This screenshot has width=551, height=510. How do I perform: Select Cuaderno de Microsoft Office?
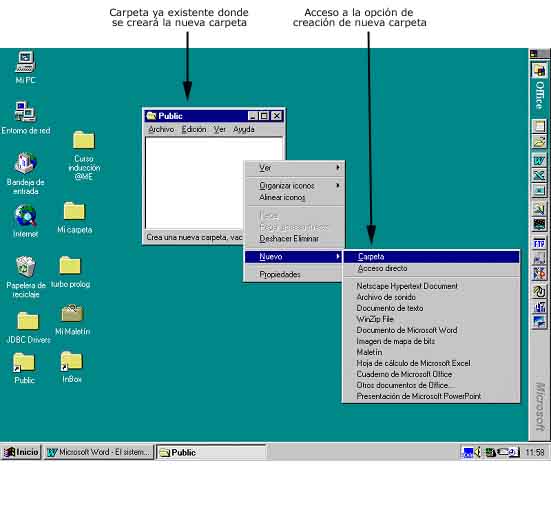[431, 374]
